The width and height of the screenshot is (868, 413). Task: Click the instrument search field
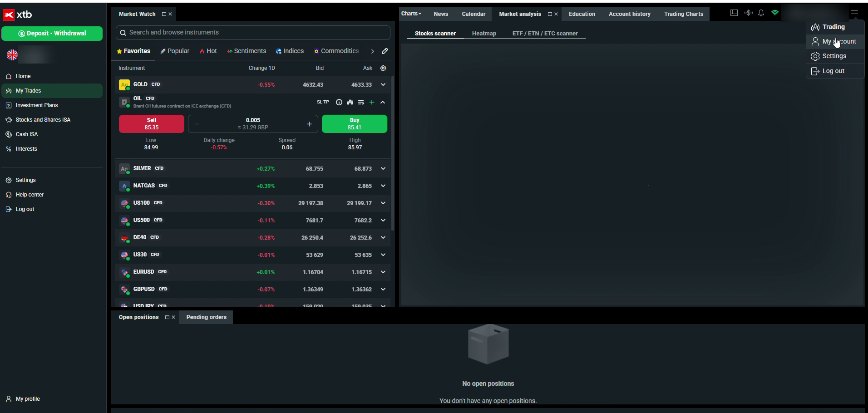253,33
